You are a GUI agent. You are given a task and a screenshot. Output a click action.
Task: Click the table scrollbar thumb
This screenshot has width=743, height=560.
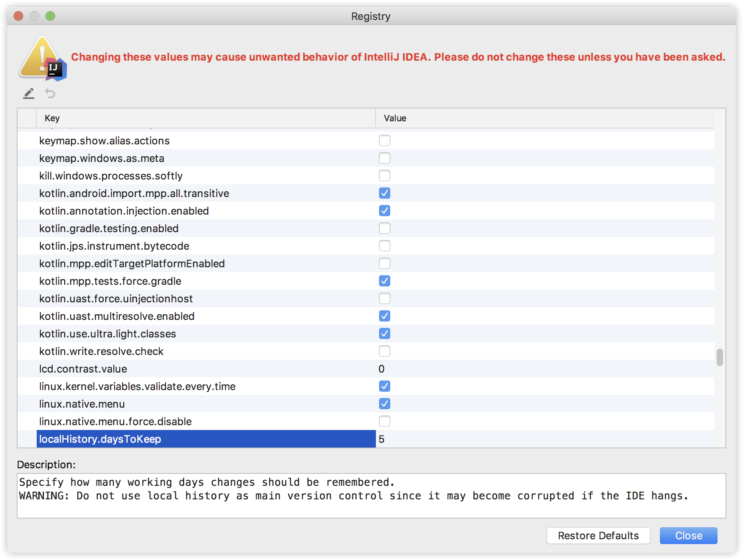coord(719,357)
